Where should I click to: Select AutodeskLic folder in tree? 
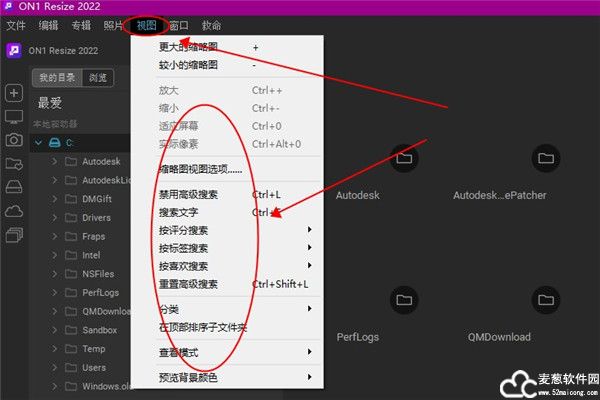coord(106,180)
